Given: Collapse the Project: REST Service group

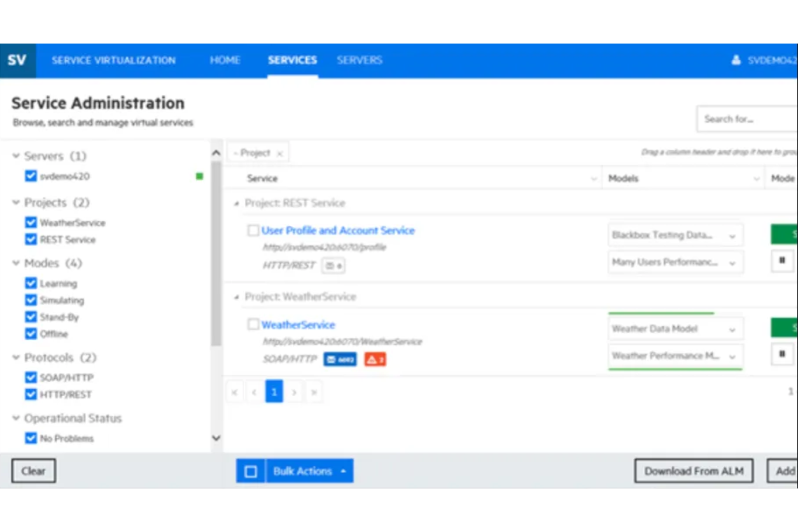Looking at the screenshot, I should (x=236, y=203).
